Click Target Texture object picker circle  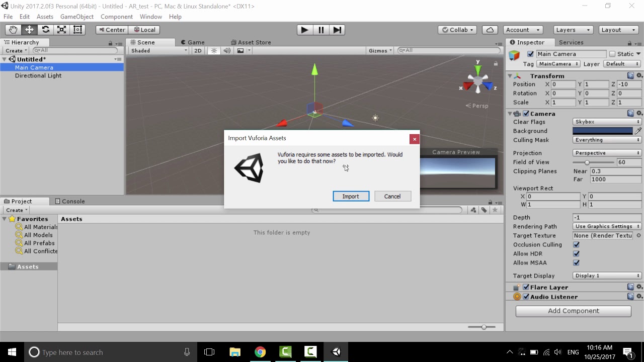click(638, 235)
